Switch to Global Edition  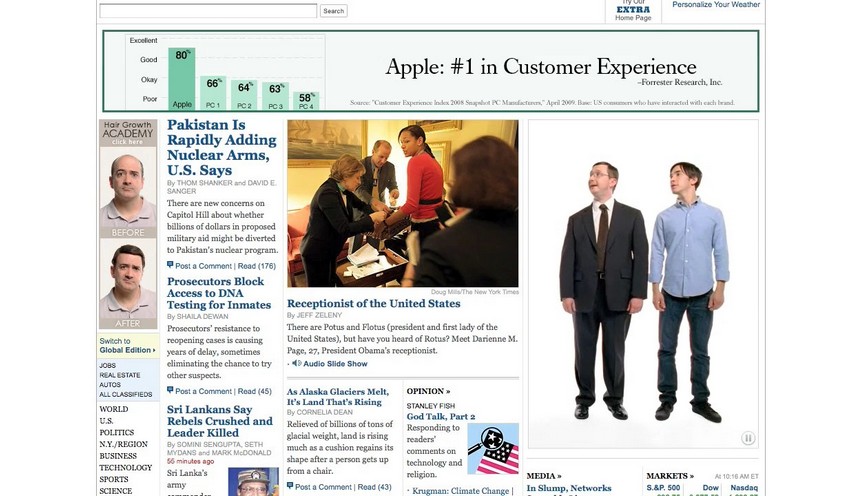[128, 346]
